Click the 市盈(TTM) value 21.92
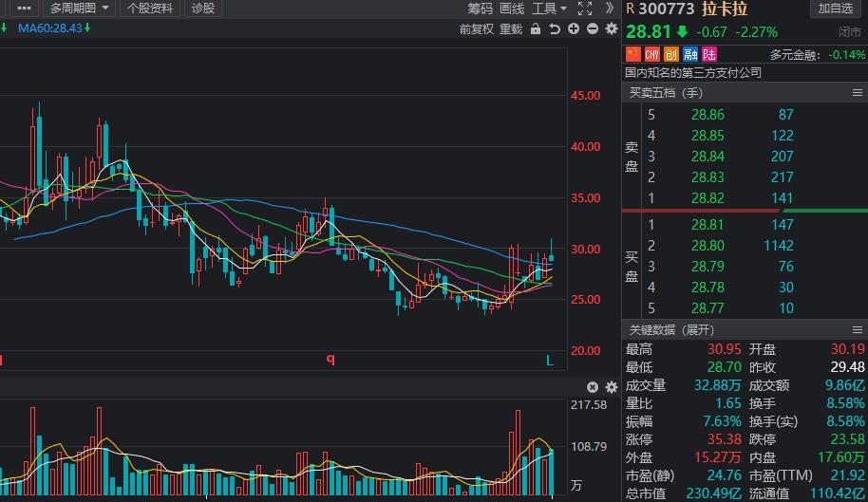 pos(847,475)
